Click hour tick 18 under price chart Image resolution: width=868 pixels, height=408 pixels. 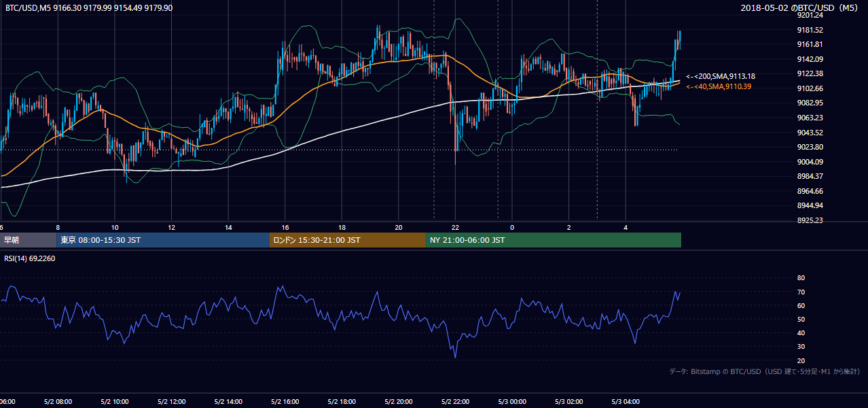coord(342,227)
